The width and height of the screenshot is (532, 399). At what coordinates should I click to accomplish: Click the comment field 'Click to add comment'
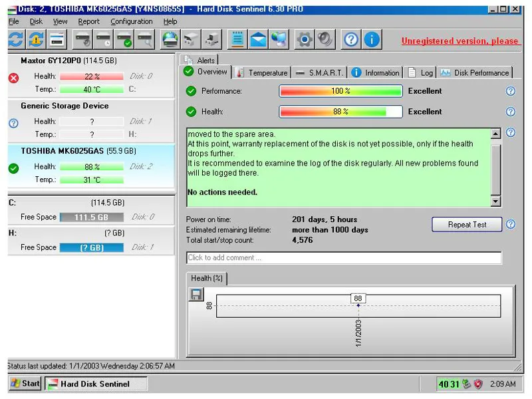pyautogui.click(x=344, y=257)
